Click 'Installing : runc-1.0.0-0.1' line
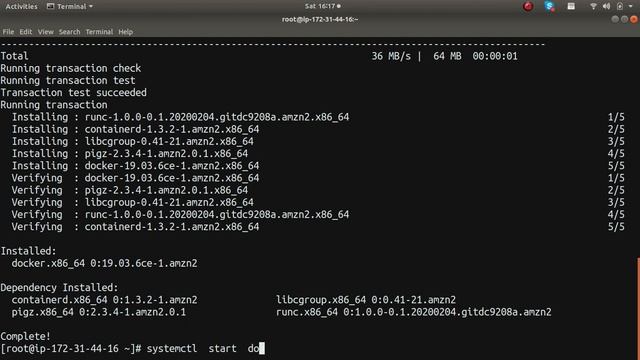 [180, 117]
